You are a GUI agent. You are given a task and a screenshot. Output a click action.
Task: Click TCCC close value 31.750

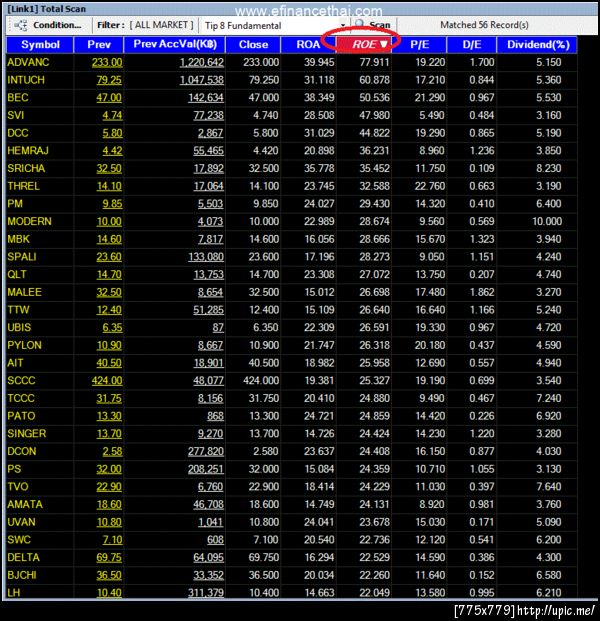264,398
